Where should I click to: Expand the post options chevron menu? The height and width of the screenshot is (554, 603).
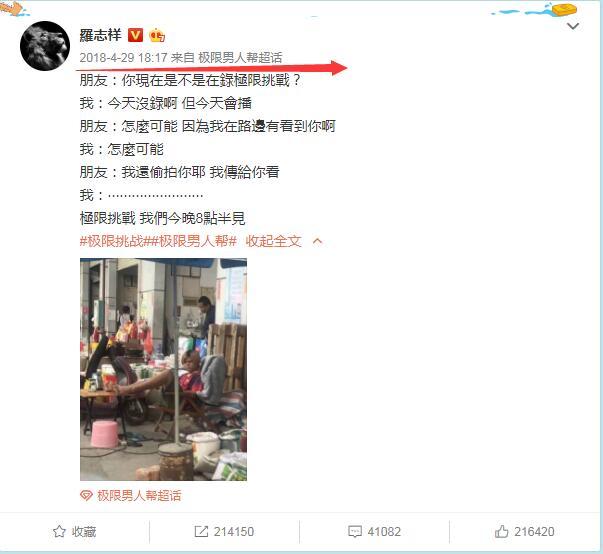coord(573,26)
